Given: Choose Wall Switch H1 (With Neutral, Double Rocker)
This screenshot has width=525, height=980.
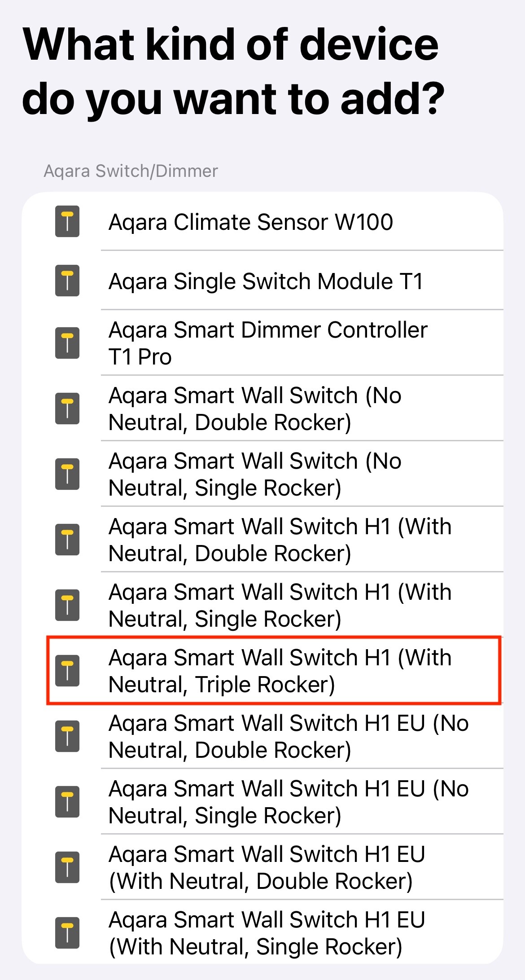Looking at the screenshot, I should point(262,540).
